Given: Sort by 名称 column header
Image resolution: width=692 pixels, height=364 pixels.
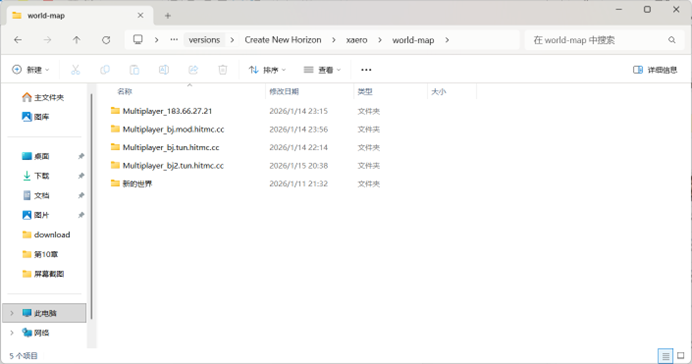Looking at the screenshot, I should pos(124,91).
